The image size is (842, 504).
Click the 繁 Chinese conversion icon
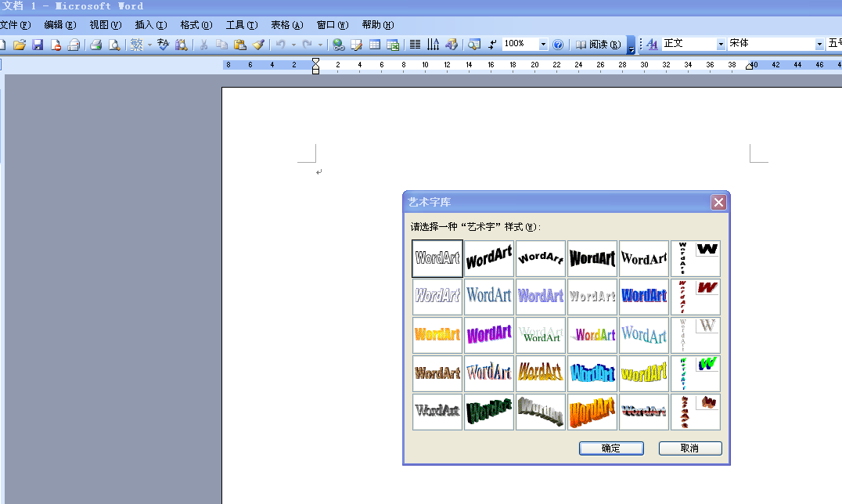[x=136, y=45]
